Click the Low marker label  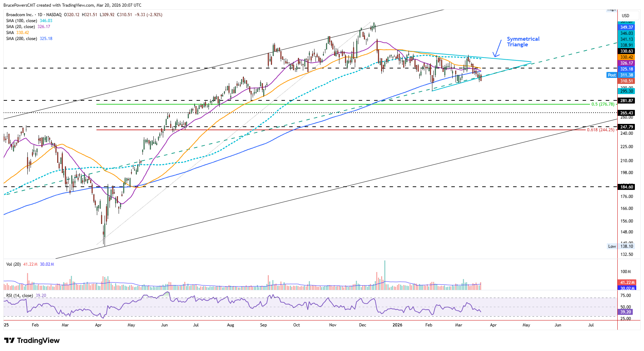tap(612, 246)
